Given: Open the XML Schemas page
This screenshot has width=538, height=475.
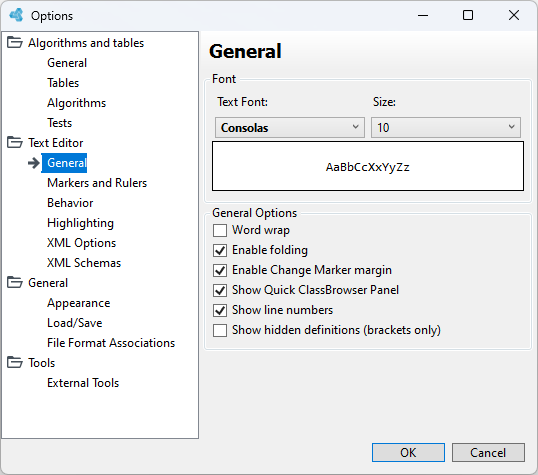Looking at the screenshot, I should 84,263.
